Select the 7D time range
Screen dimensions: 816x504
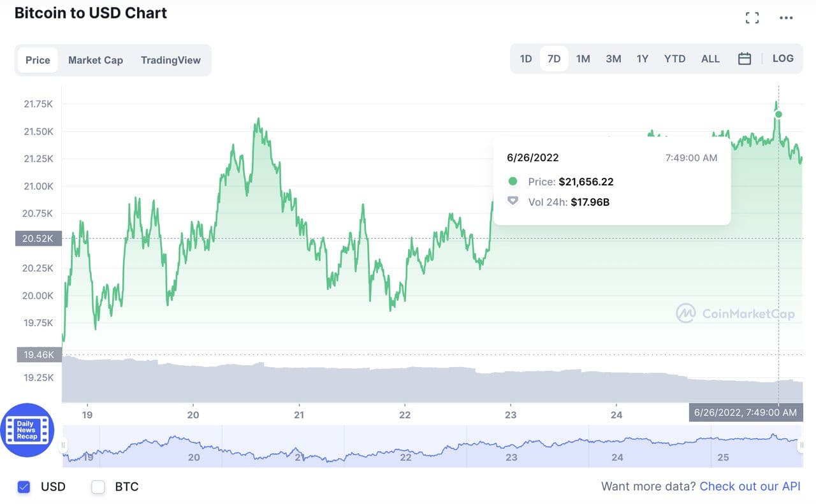[554, 59]
